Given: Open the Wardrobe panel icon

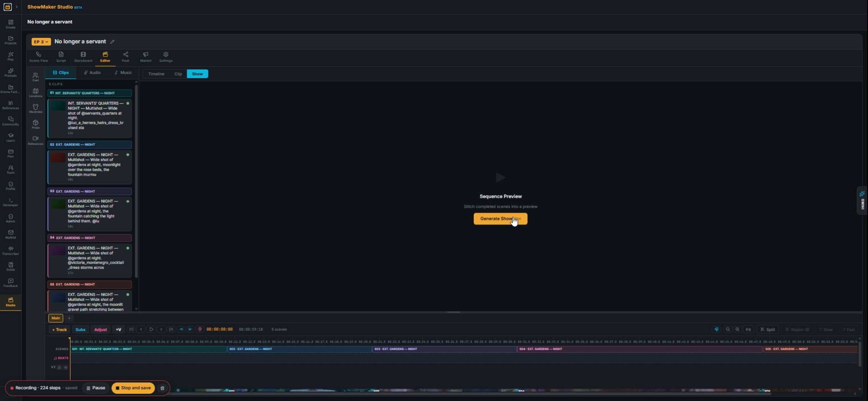Looking at the screenshot, I should [x=35, y=108].
